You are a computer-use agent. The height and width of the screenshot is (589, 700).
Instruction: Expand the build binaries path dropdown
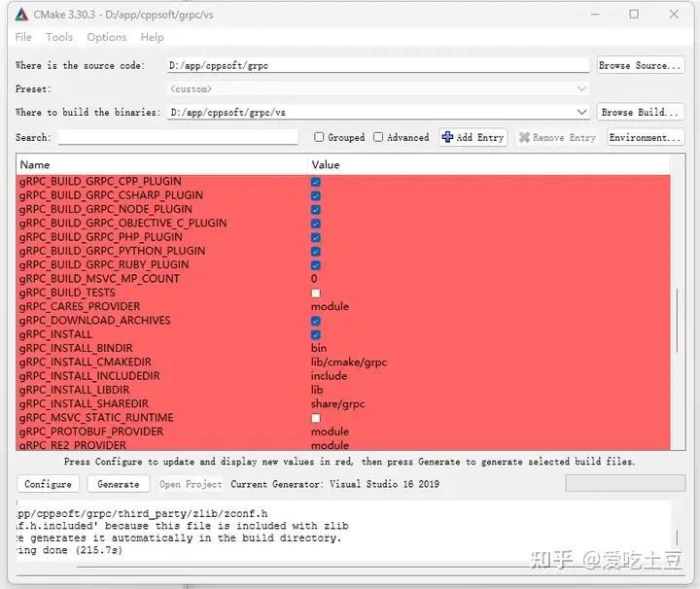coord(581,113)
